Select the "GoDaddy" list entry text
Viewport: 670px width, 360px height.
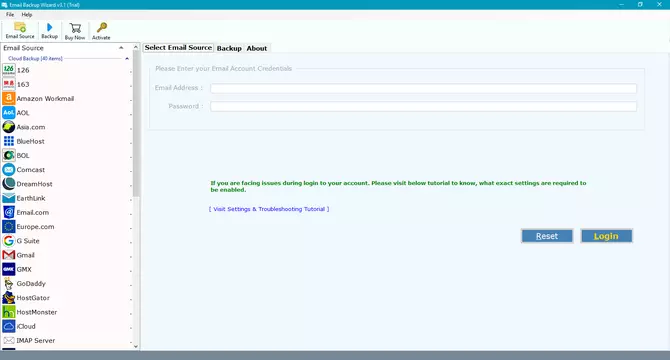(31, 284)
